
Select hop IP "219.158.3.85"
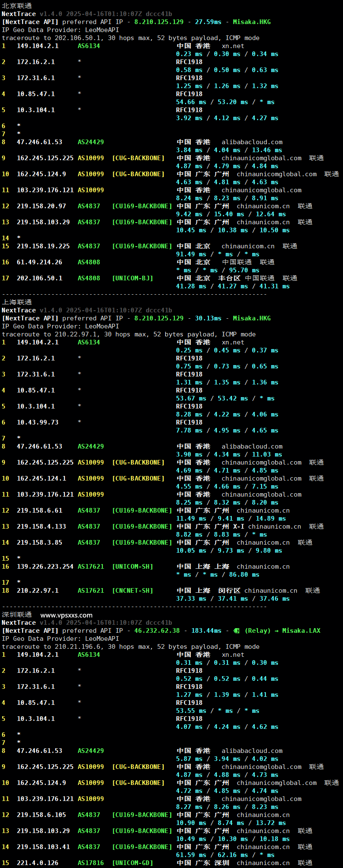40,543
